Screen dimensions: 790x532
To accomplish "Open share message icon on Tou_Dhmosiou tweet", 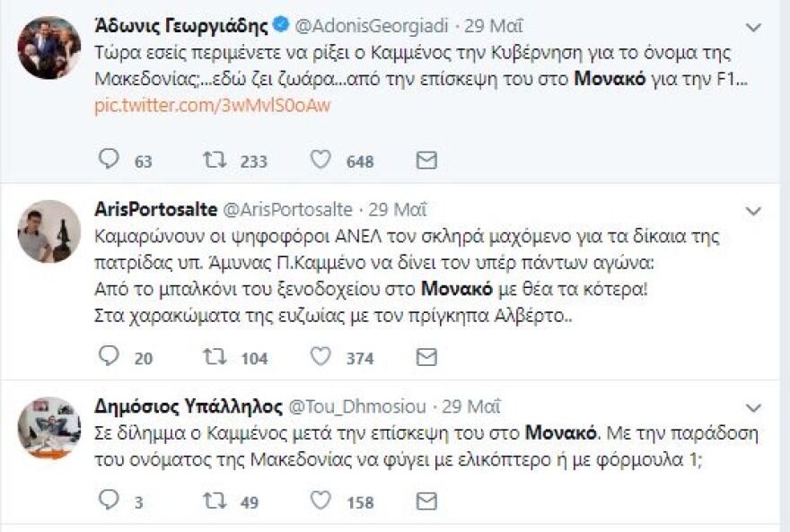I will (426, 502).
